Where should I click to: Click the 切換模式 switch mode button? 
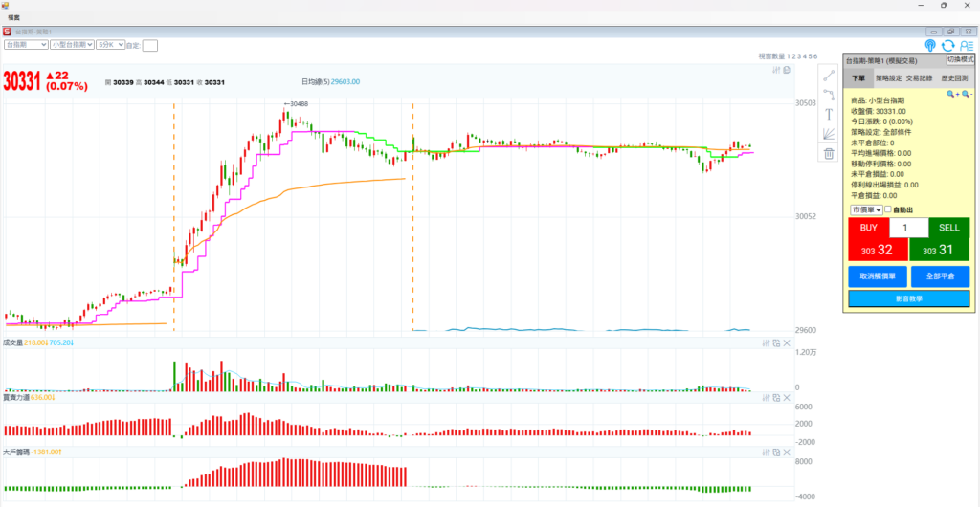[955, 59]
